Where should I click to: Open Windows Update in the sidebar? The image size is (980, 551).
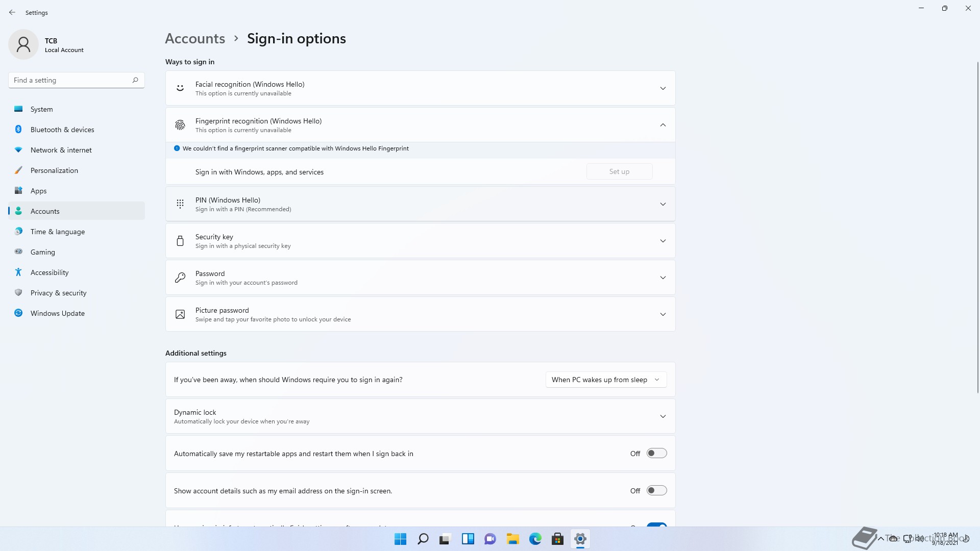[x=77, y=313]
